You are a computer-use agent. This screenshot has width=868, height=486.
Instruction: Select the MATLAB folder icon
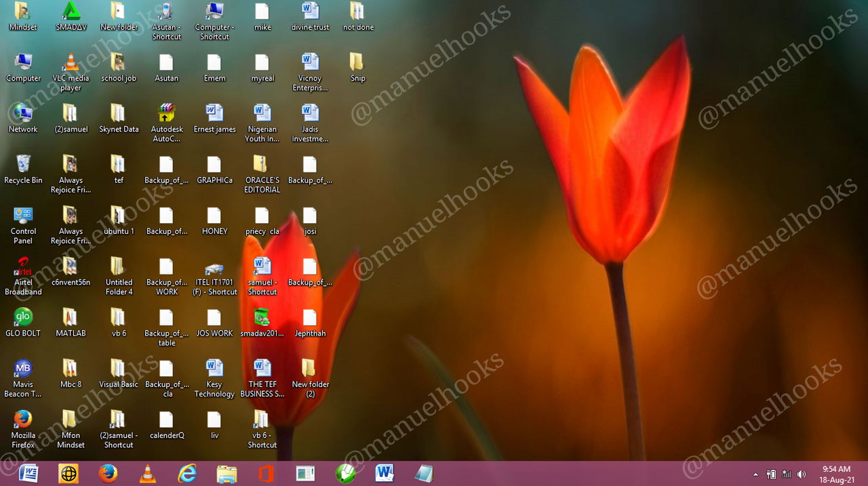(x=71, y=322)
